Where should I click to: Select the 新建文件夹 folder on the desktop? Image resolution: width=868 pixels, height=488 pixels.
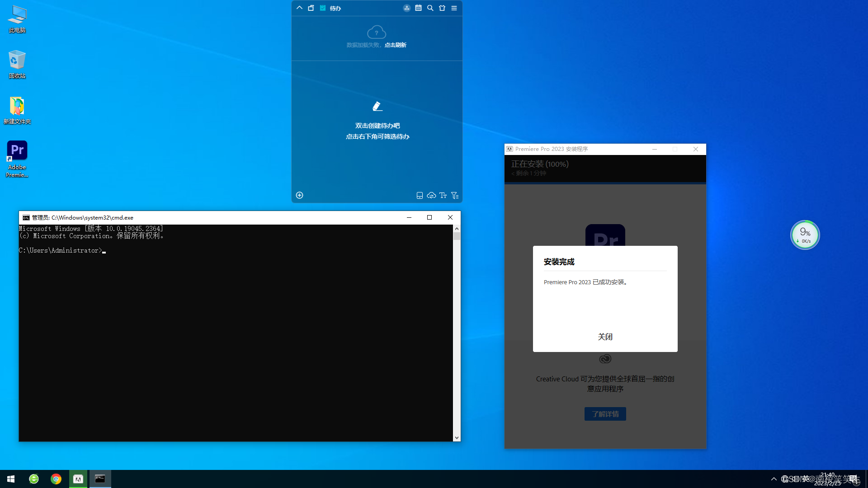click(17, 110)
